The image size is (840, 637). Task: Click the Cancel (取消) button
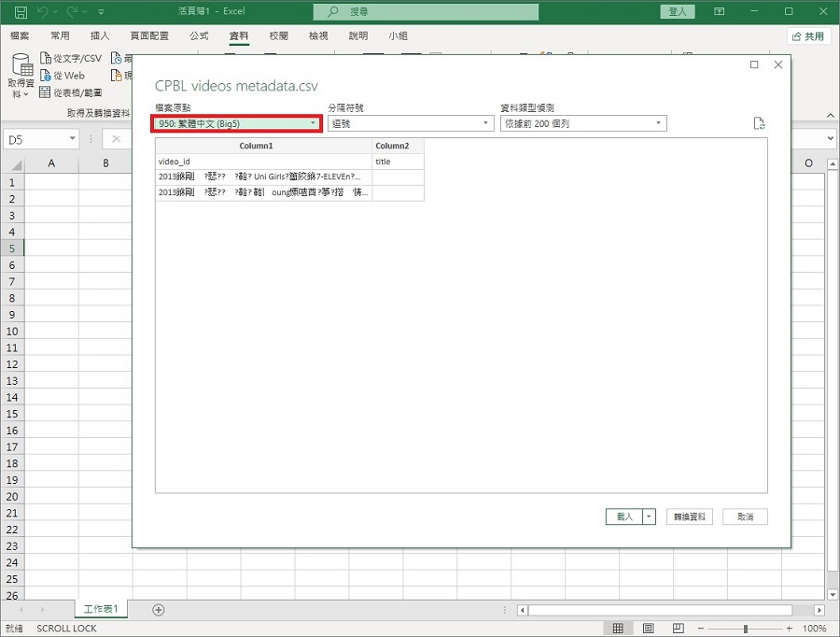(x=745, y=517)
